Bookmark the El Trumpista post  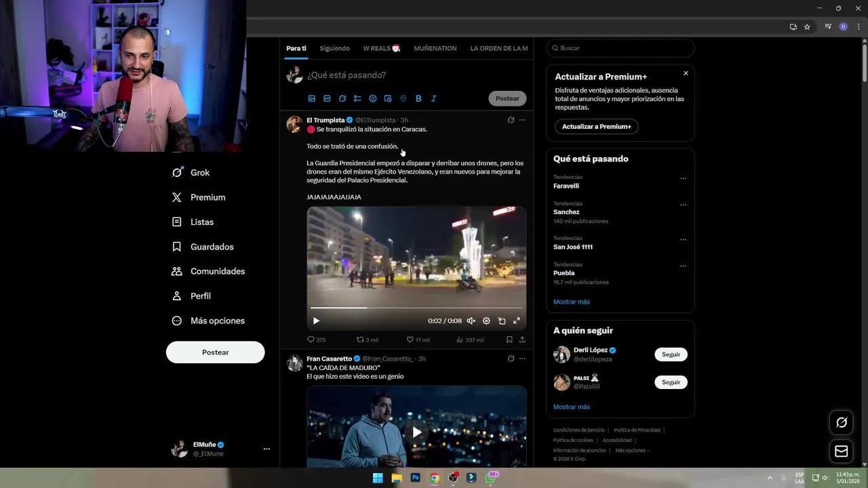509,340
